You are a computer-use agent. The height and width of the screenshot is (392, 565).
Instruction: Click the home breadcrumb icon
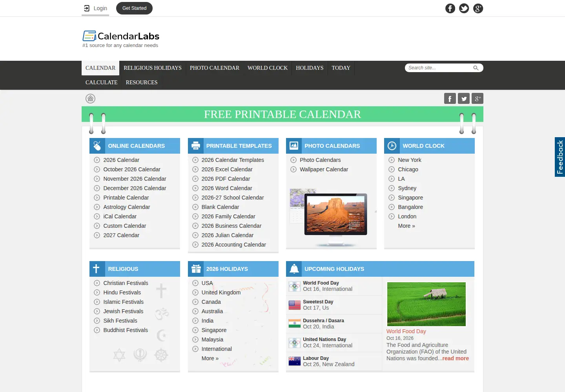91,98
